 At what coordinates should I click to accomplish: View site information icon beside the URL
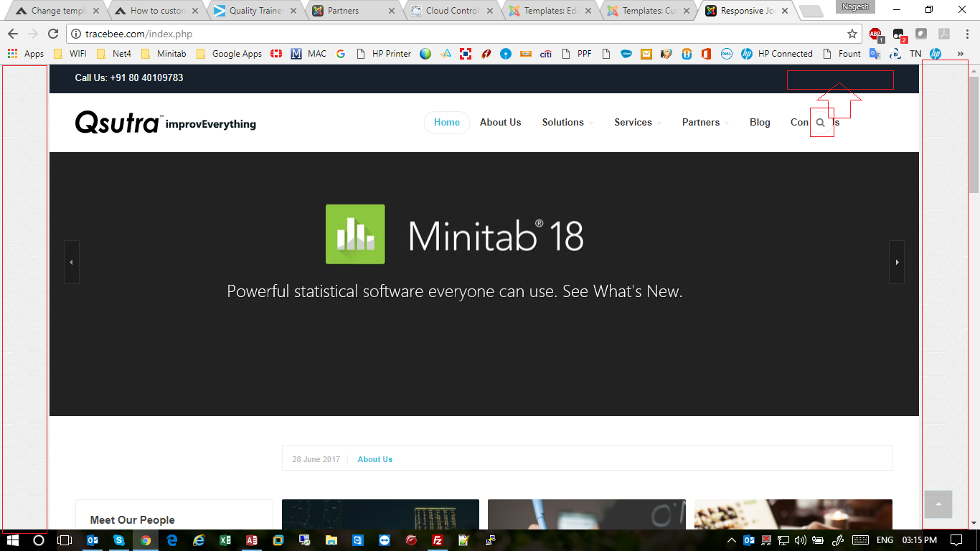(77, 34)
